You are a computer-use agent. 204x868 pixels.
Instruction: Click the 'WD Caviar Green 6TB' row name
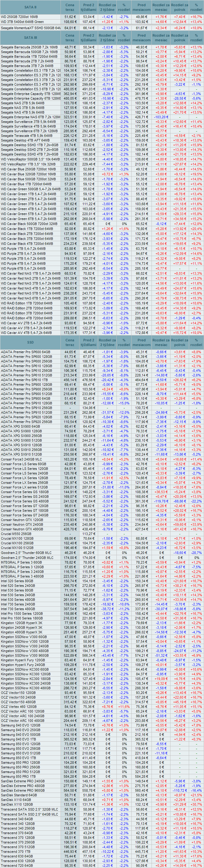[29, 218]
